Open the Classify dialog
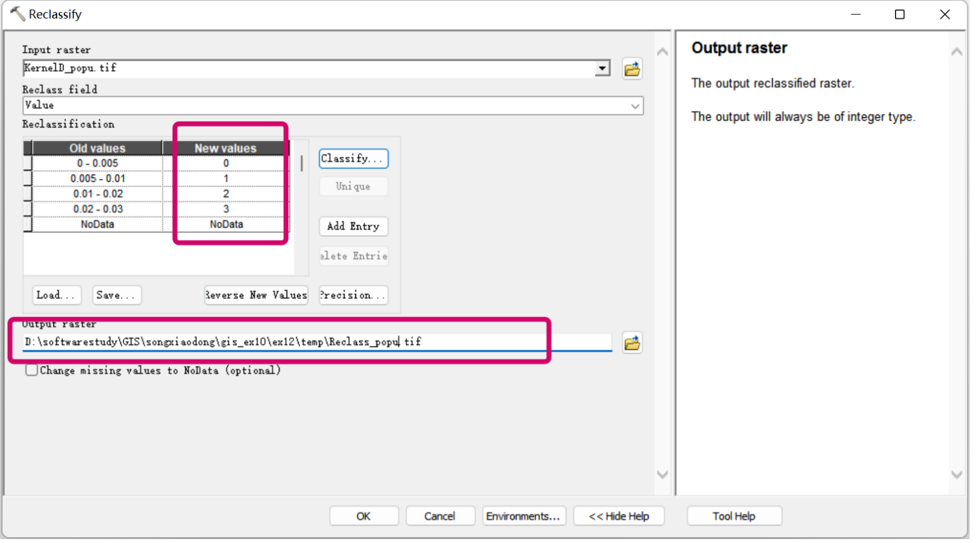Image resolution: width=980 pixels, height=543 pixels. 353,158
